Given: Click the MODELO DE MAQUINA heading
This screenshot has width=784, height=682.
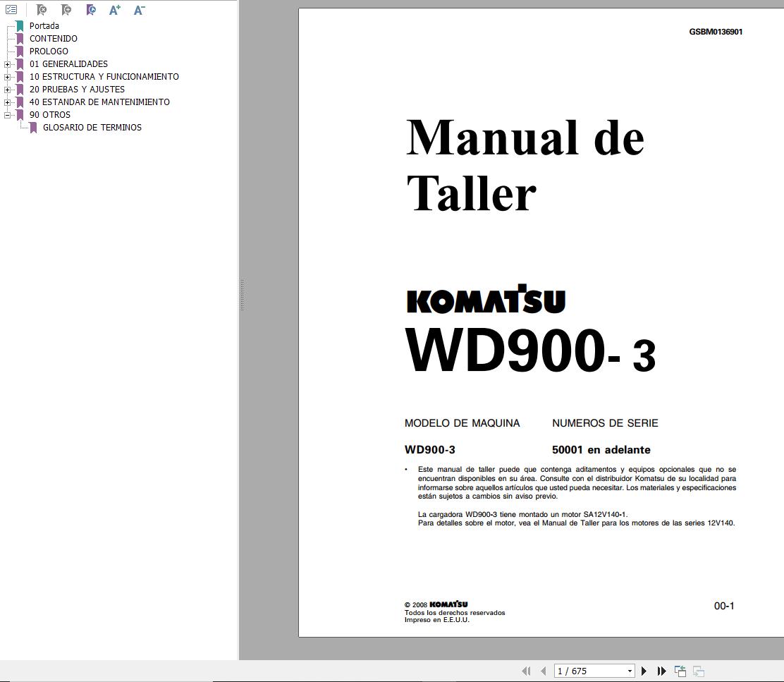Looking at the screenshot, I should point(462,423).
